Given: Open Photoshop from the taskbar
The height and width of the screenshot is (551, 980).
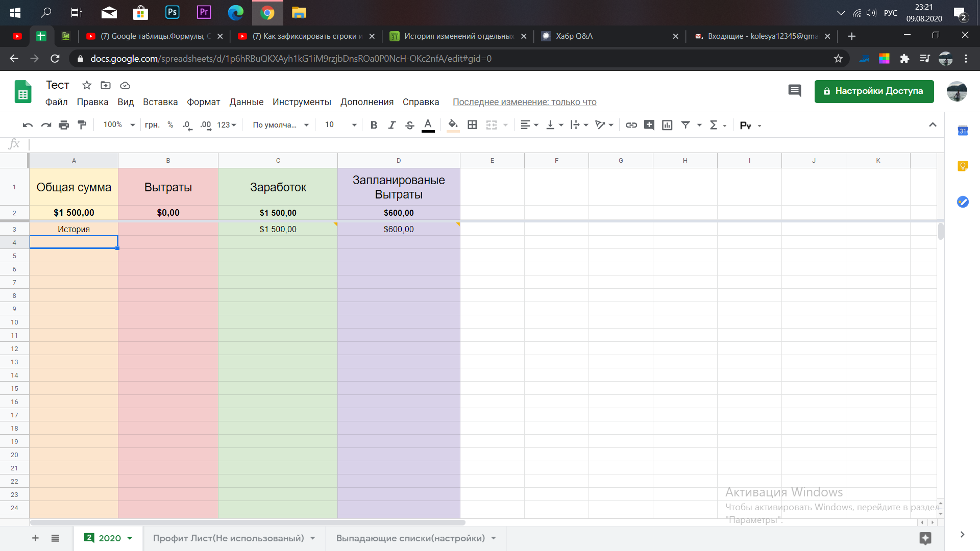Looking at the screenshot, I should point(173,12).
